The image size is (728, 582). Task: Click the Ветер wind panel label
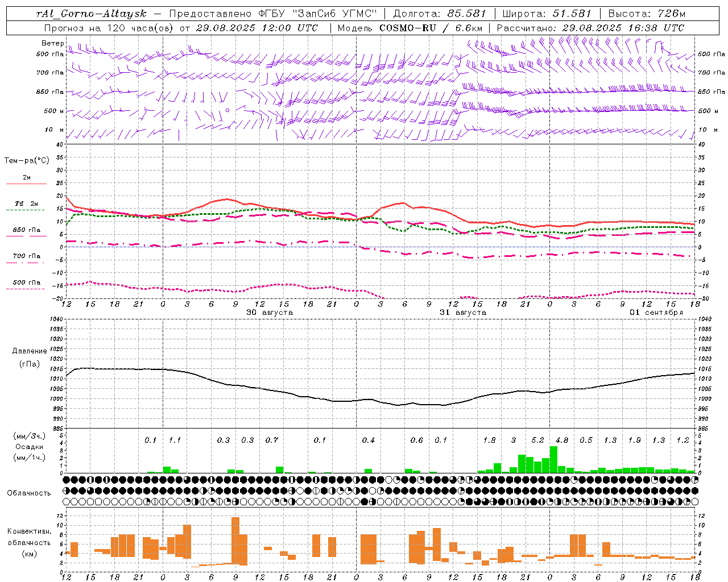click(52, 43)
